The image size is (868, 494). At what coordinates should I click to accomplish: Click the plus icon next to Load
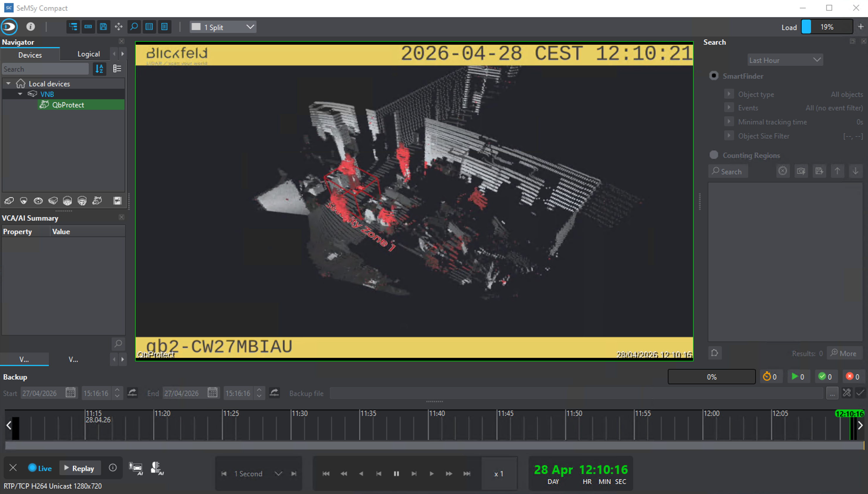(x=861, y=27)
